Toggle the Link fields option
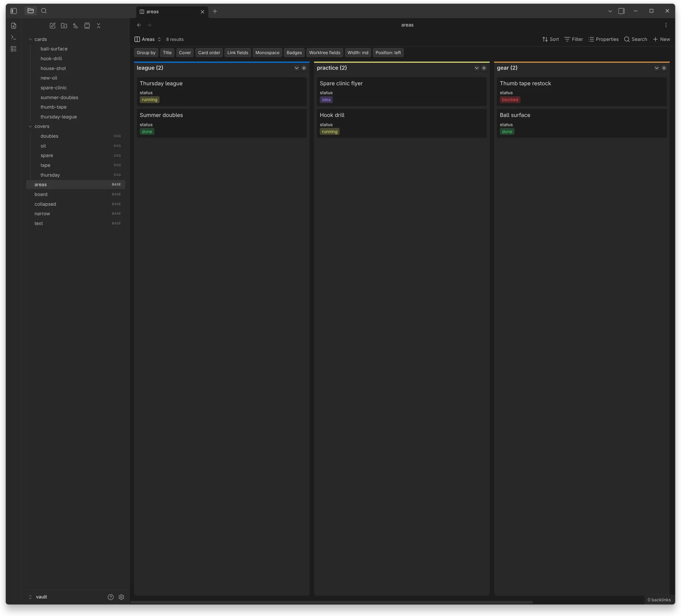 [x=237, y=53]
